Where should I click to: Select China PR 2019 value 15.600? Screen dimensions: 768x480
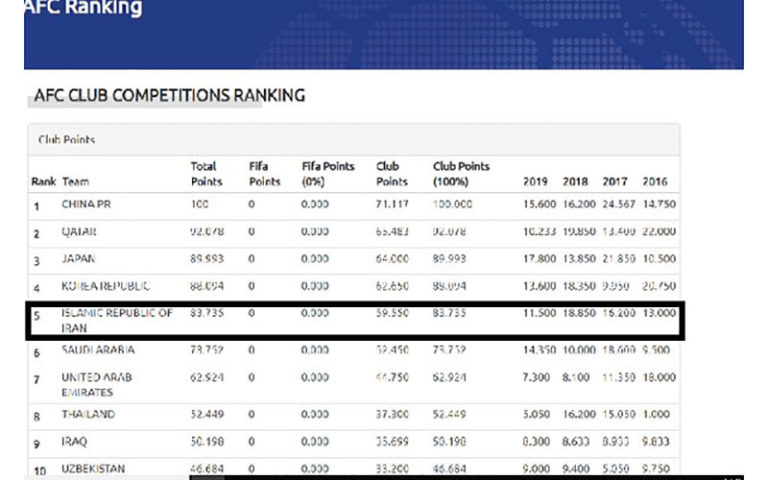539,204
